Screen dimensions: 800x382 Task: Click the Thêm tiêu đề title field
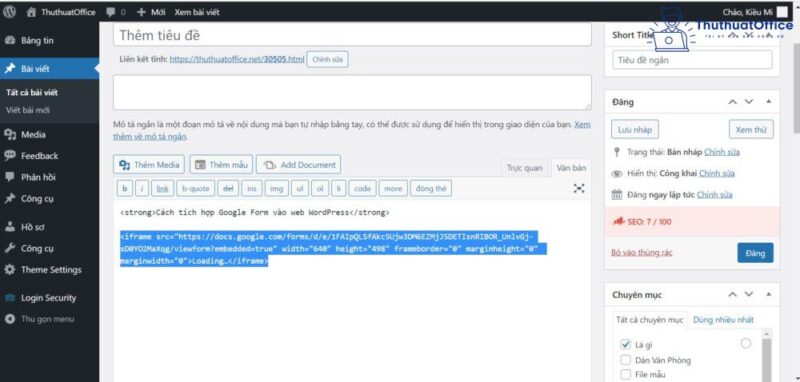(352, 35)
